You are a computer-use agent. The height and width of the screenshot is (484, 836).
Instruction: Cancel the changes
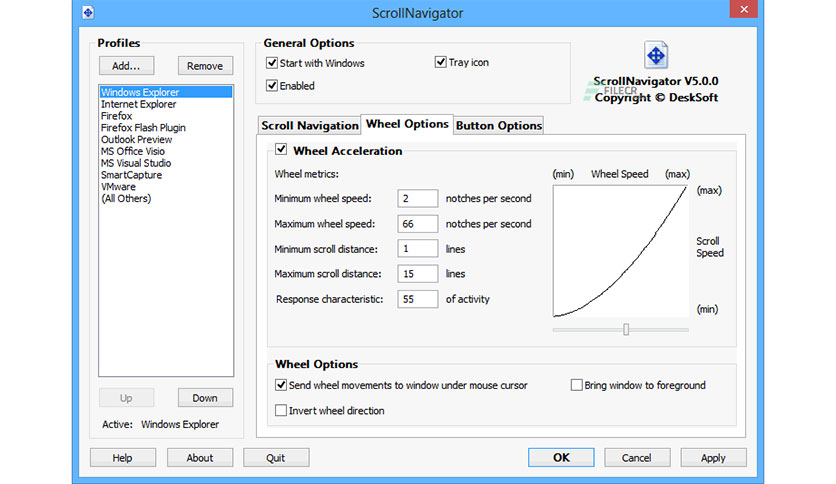(637, 458)
